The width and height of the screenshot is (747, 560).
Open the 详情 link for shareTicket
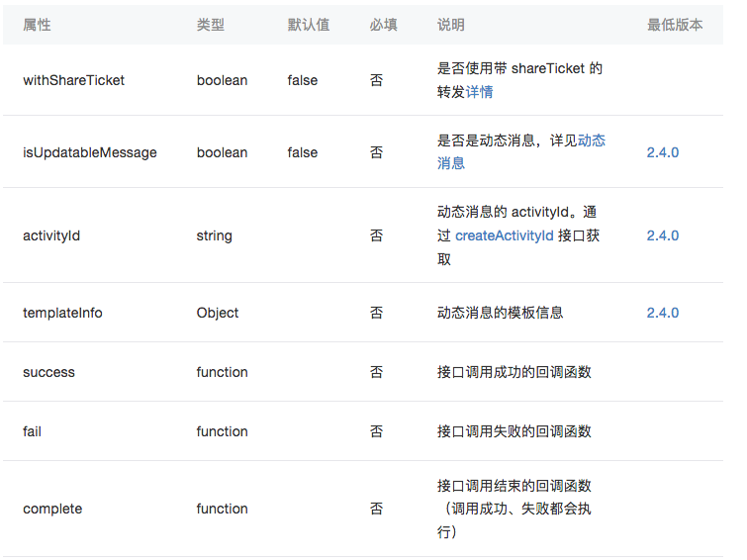pyautogui.click(x=479, y=92)
